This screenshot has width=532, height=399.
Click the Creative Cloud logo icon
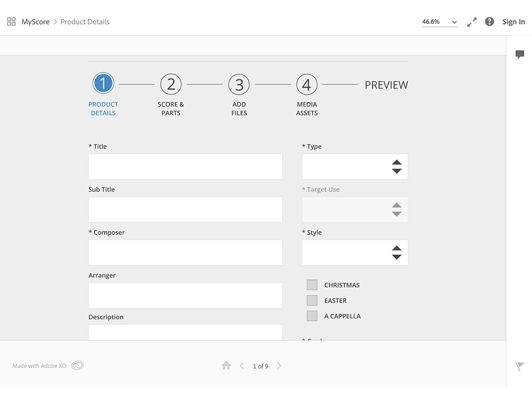pyautogui.click(x=77, y=366)
